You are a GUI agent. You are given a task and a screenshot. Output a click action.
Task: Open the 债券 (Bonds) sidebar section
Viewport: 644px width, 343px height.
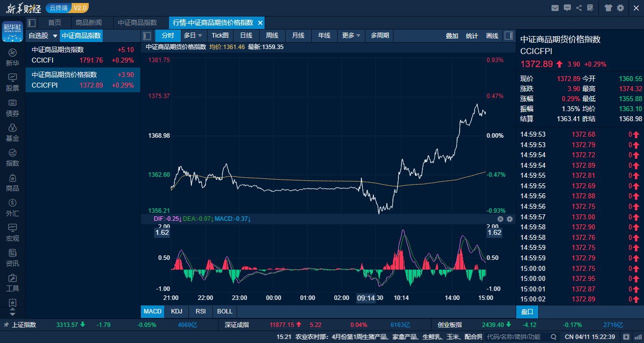coord(13,107)
